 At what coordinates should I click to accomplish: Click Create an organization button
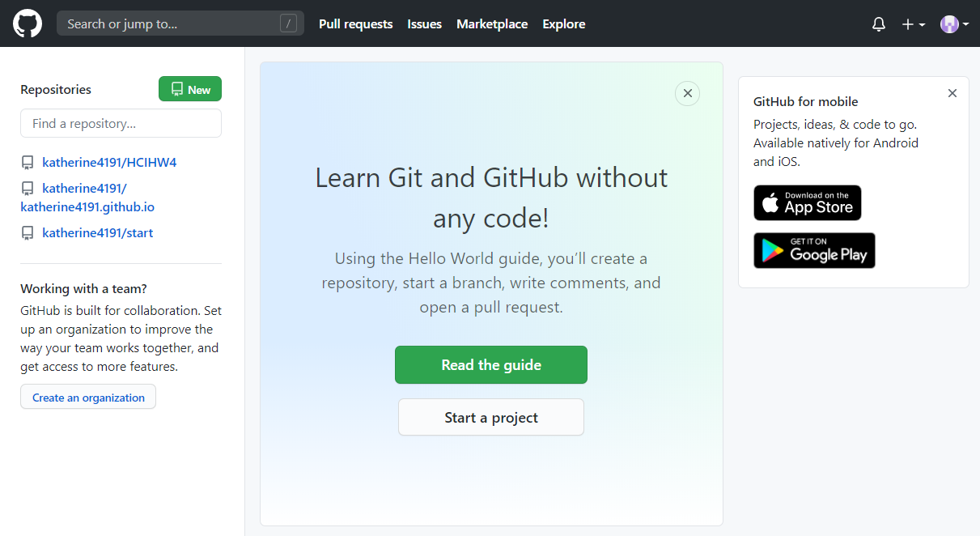pos(88,397)
